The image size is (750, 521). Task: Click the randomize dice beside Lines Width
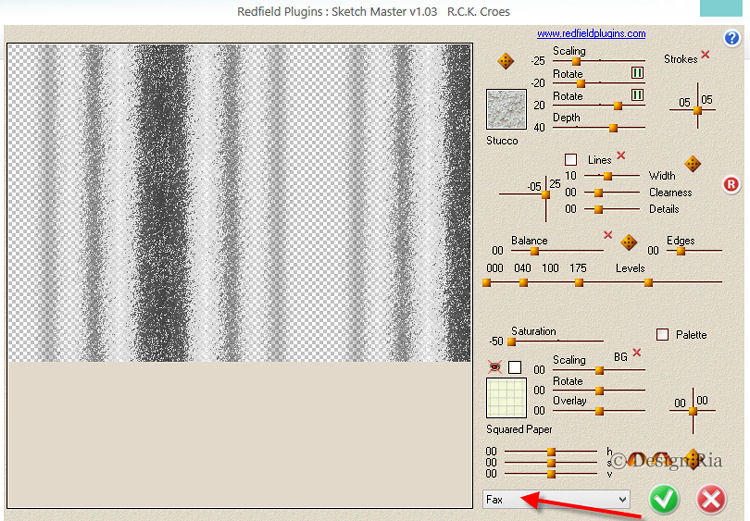coord(692,163)
